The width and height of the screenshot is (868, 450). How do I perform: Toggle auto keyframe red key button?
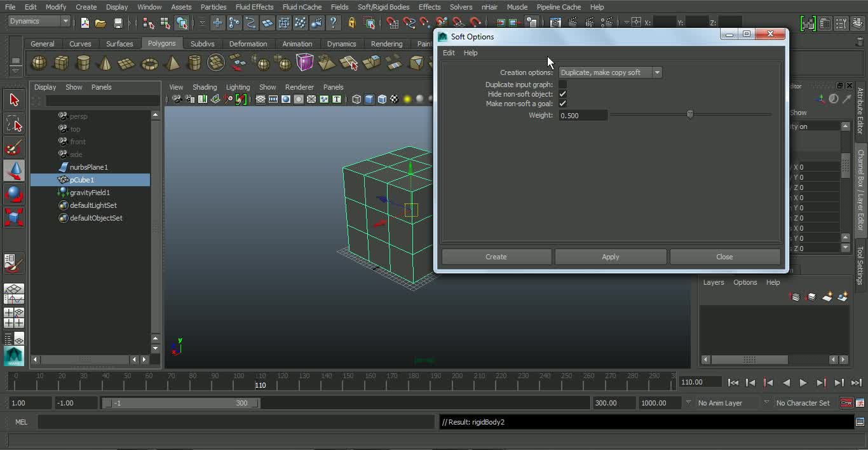[x=846, y=403]
